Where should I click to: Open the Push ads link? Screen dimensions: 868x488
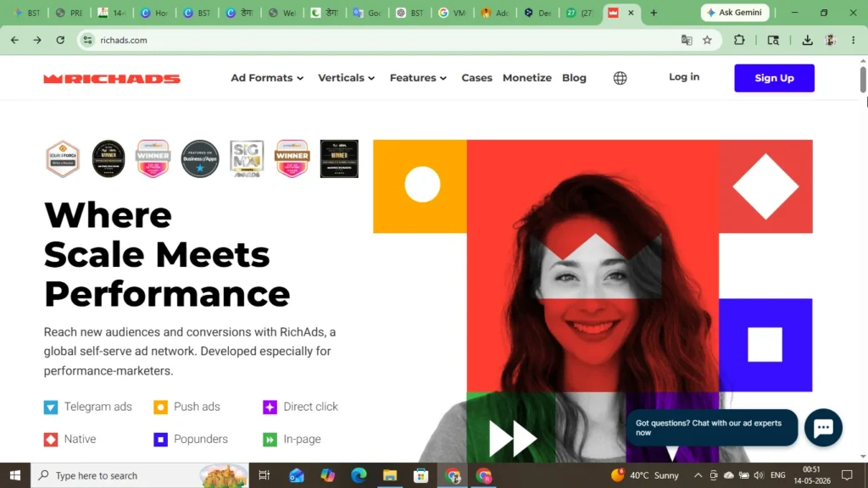click(x=197, y=407)
